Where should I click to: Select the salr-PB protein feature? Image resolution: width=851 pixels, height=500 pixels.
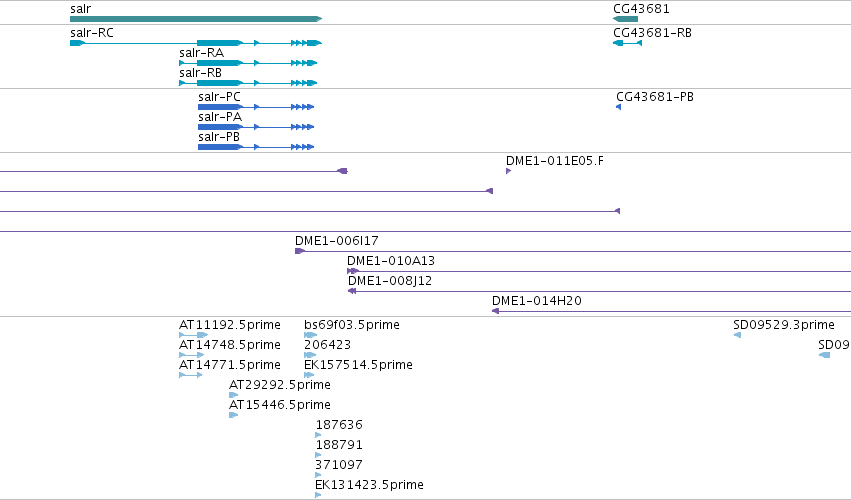tap(256, 147)
